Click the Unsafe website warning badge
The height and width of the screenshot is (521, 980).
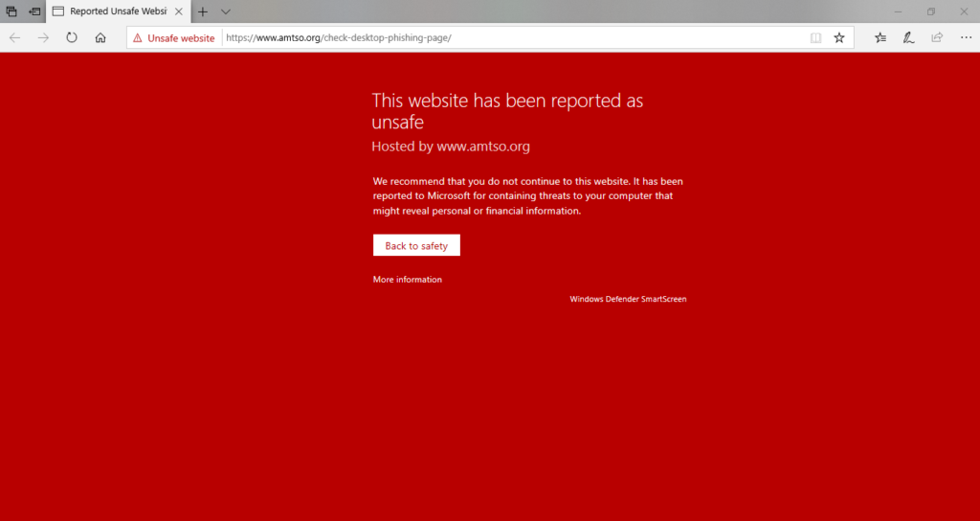click(174, 37)
